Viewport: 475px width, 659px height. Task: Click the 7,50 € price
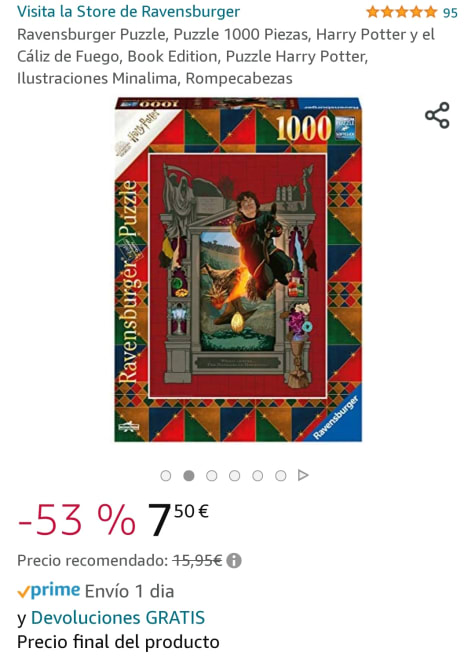tap(178, 520)
